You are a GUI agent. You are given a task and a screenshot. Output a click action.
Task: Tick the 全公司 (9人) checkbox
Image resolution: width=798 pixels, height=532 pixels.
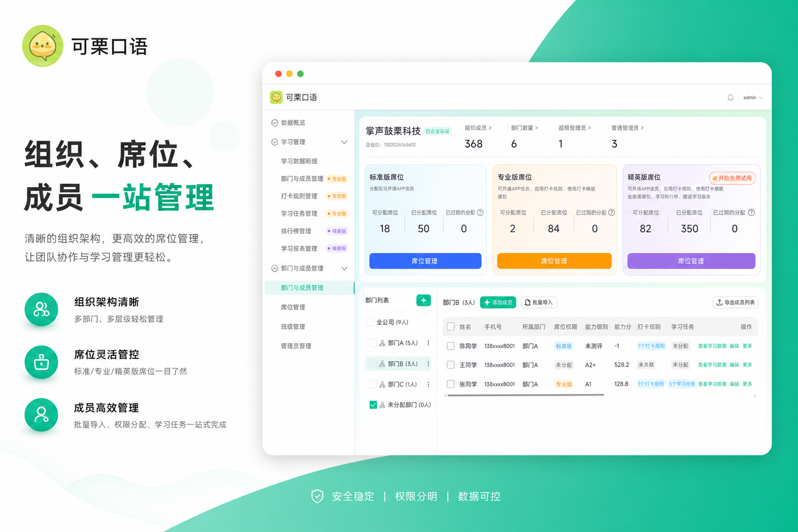370,322
